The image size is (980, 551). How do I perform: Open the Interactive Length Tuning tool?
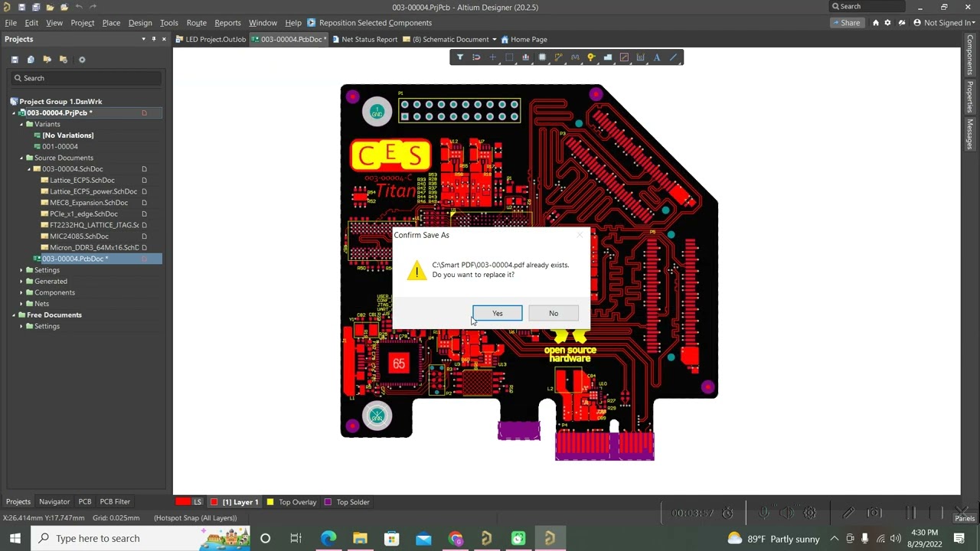[x=575, y=57]
